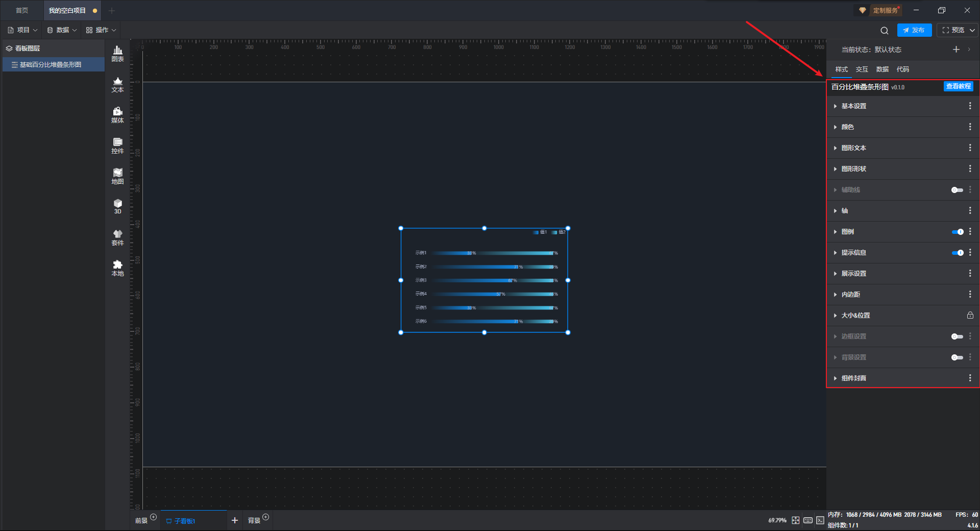The height and width of the screenshot is (531, 980).
Task: Open the 查看教程 tutorial link
Action: (x=958, y=87)
